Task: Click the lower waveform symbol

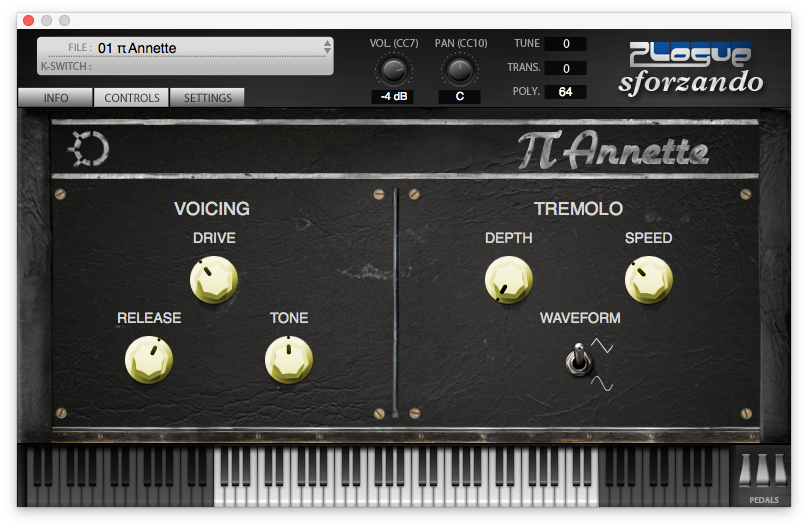Action: 602,383
